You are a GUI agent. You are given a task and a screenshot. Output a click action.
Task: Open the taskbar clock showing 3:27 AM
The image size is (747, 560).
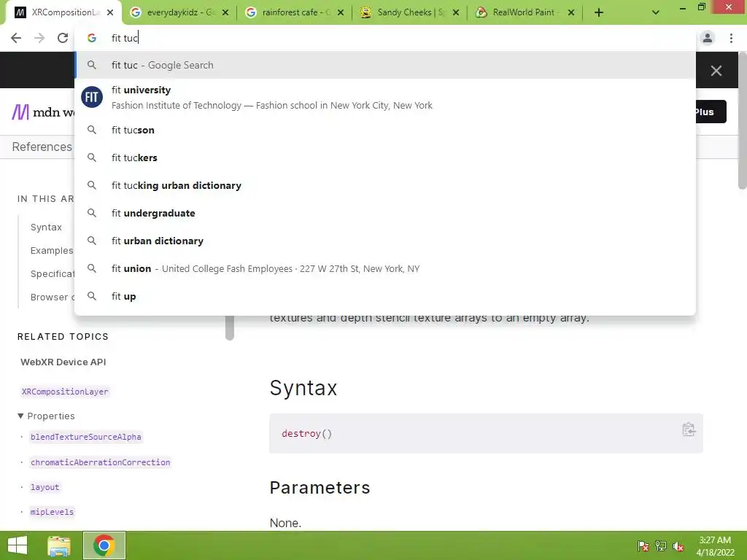pos(715,546)
